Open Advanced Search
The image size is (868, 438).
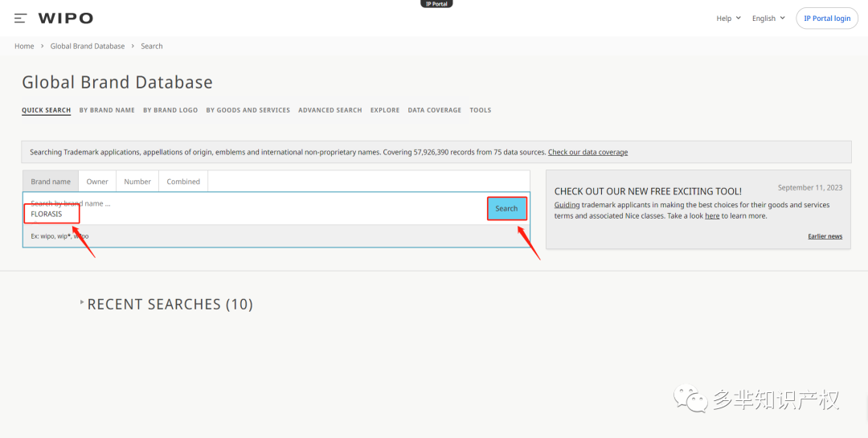330,110
